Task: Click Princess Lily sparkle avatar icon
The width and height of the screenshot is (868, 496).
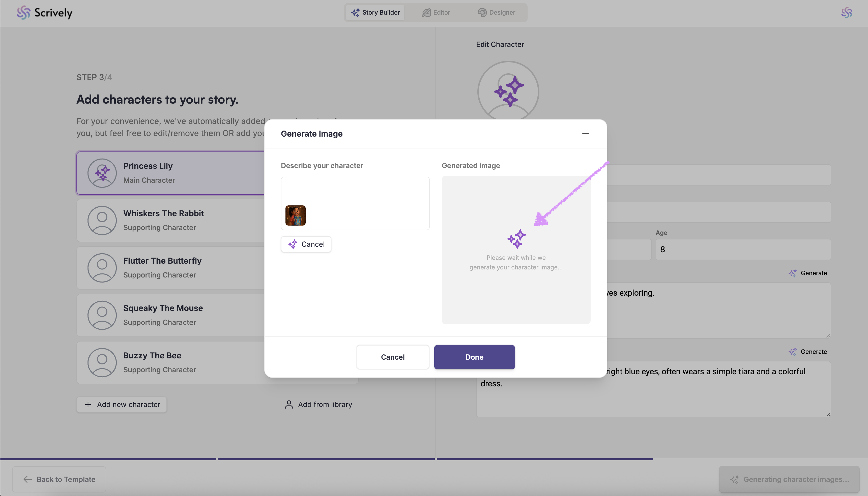Action: pos(102,173)
